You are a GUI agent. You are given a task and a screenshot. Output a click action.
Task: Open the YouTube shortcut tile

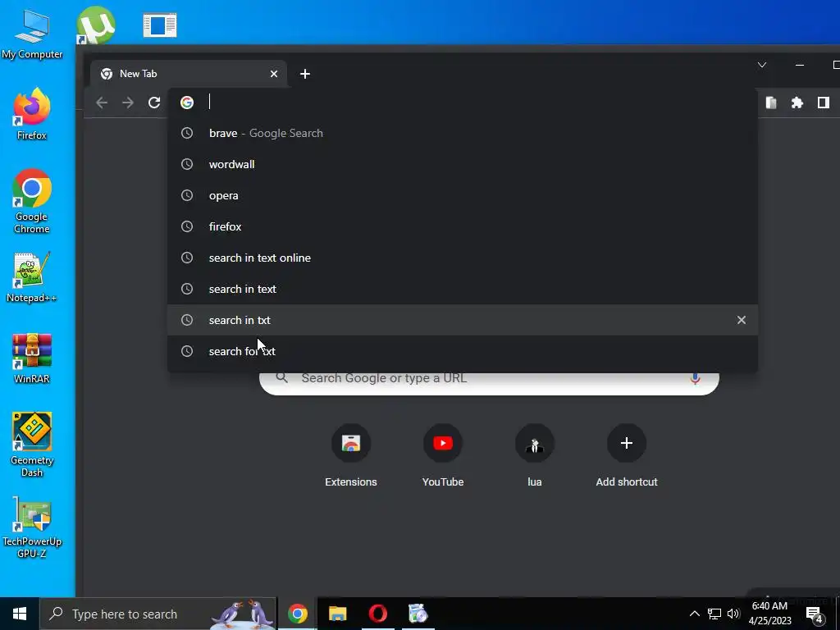[442, 455]
